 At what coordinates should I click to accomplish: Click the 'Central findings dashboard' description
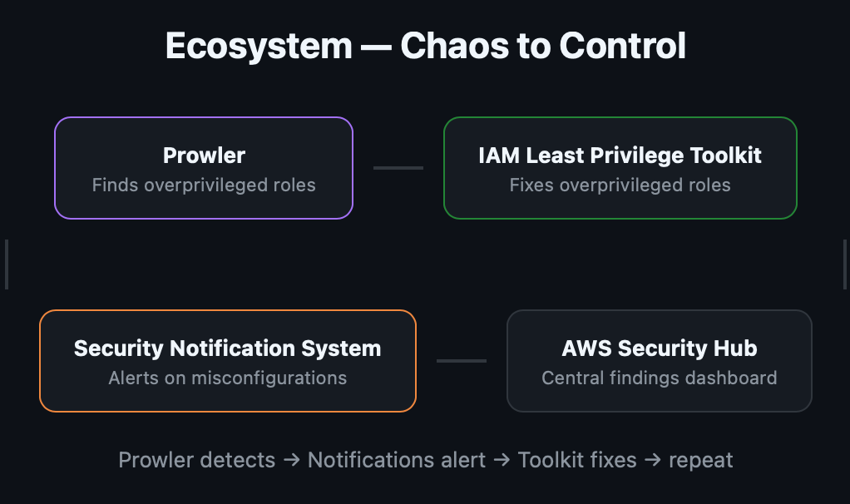click(x=659, y=378)
